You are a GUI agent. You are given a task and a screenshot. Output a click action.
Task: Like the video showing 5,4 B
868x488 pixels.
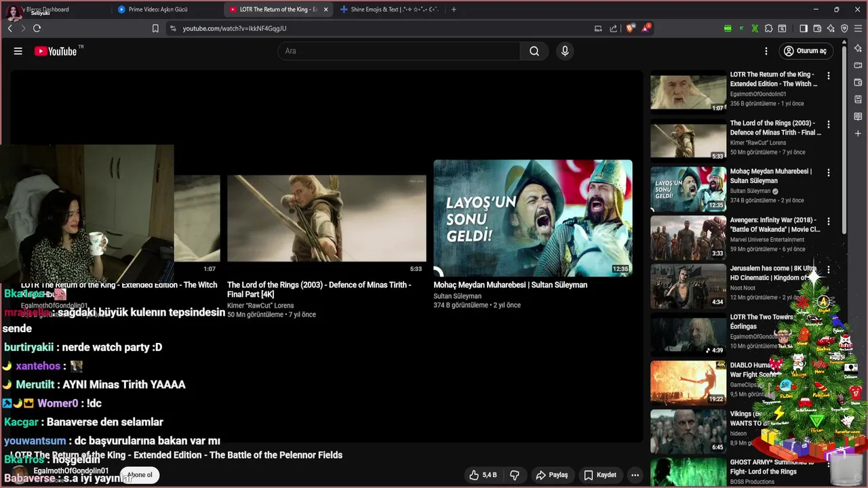484,475
